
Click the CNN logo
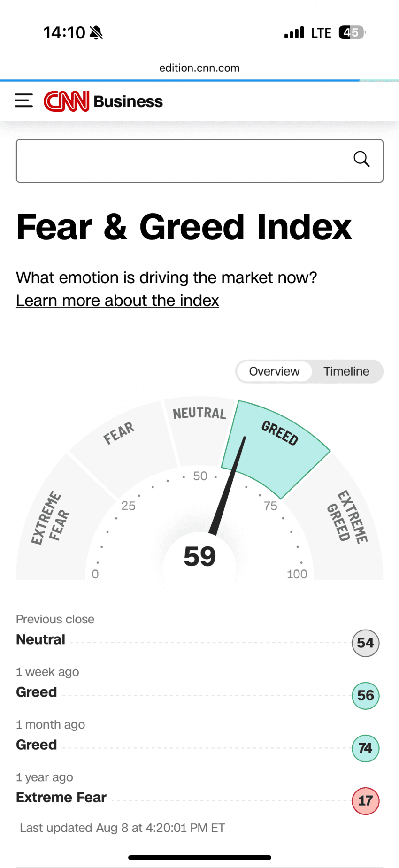tap(66, 101)
